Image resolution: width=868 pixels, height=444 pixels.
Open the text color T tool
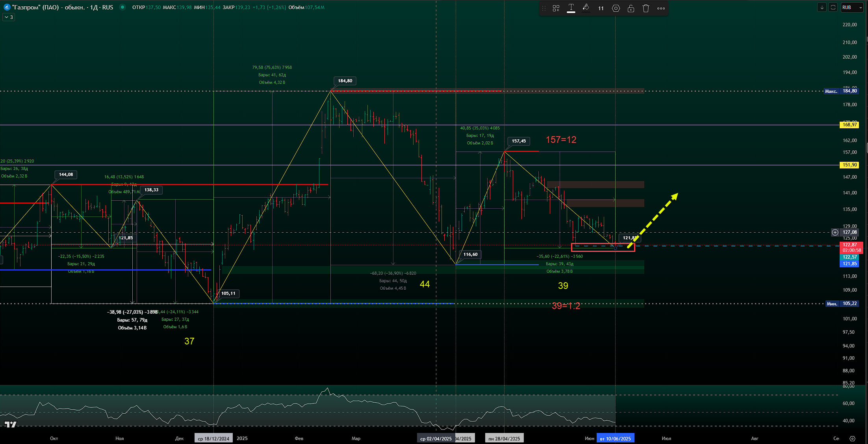[571, 8]
